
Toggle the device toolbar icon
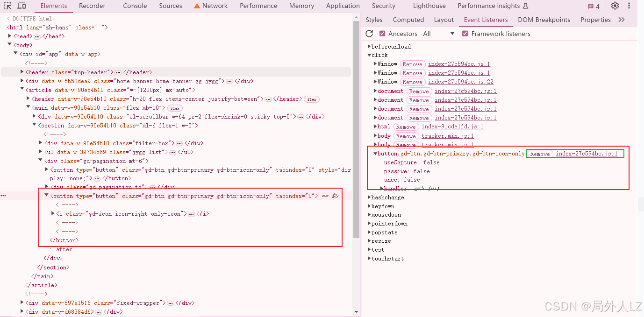pyautogui.click(x=21, y=6)
